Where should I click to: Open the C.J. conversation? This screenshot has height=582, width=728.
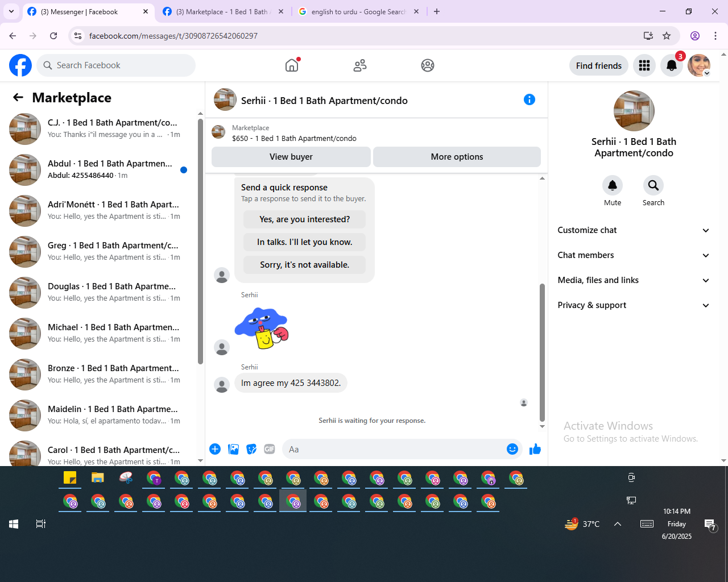[x=100, y=129]
